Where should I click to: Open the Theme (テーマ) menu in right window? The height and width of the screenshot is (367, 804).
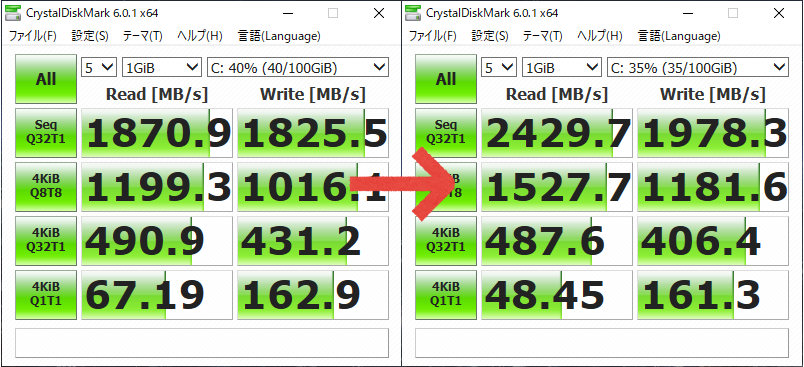click(542, 36)
